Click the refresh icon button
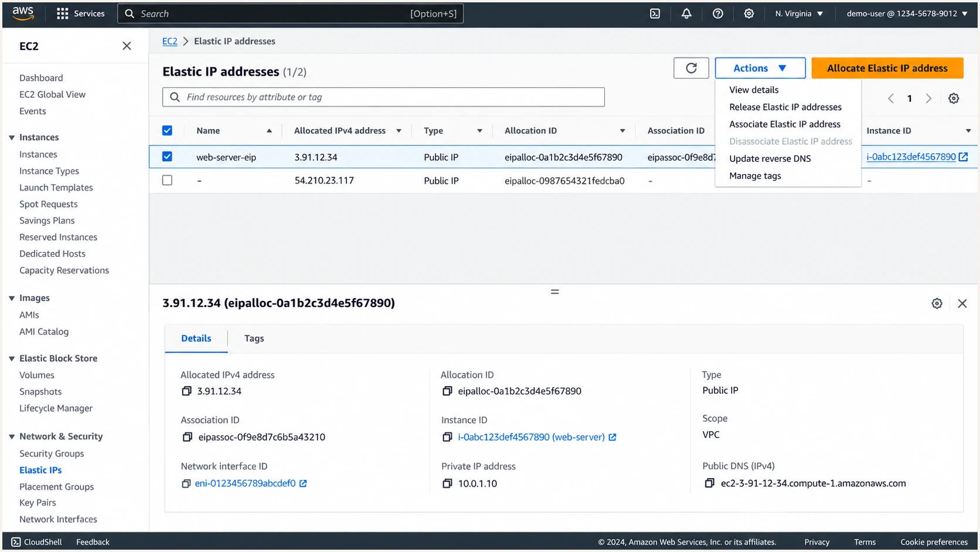 [x=691, y=68]
